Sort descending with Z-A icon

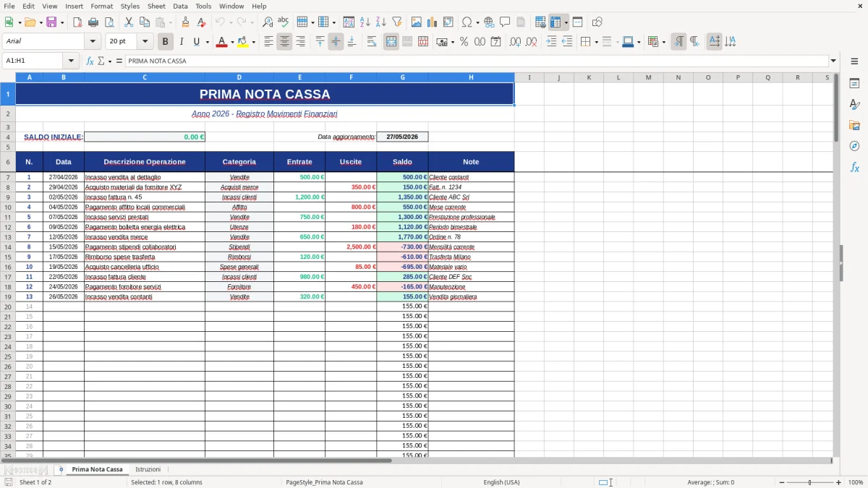coord(381,22)
